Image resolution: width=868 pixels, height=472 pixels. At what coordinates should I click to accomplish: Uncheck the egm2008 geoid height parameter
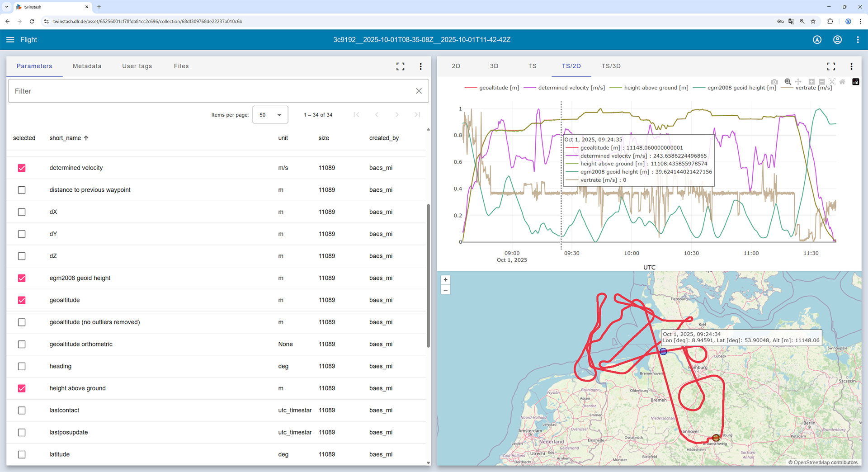click(22, 278)
